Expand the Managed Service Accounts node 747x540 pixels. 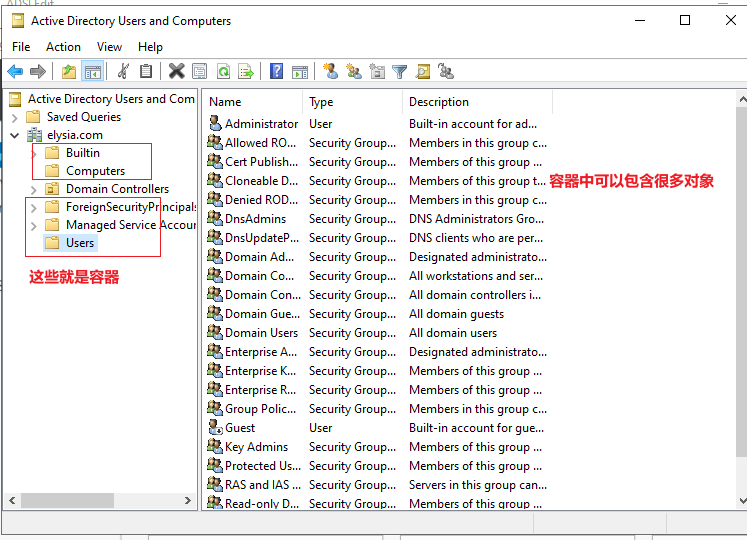click(x=33, y=225)
